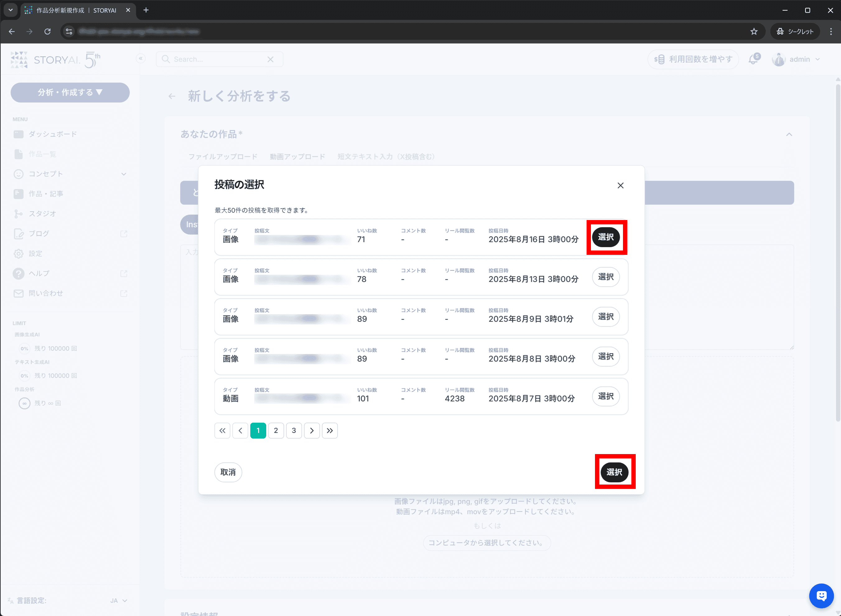The image size is (841, 616).
Task: Select the 動画 post dated 2025年8月7日
Action: click(x=606, y=396)
